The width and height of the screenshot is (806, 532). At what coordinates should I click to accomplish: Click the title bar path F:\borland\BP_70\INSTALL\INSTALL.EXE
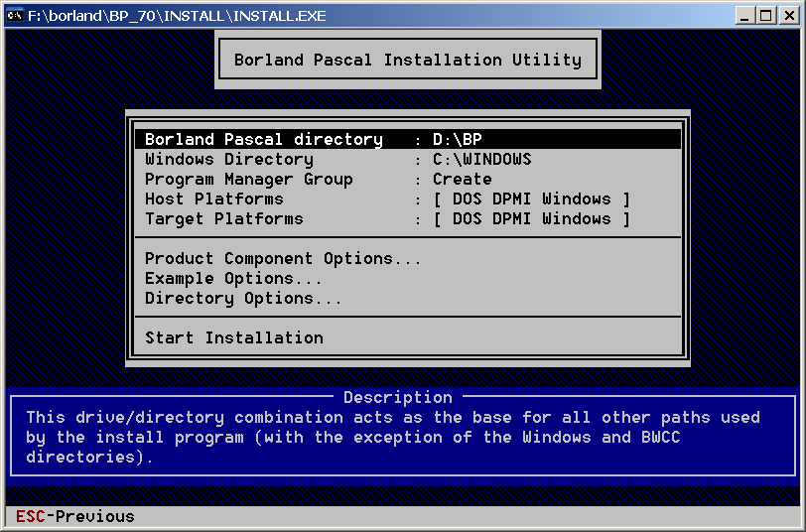[x=177, y=16]
